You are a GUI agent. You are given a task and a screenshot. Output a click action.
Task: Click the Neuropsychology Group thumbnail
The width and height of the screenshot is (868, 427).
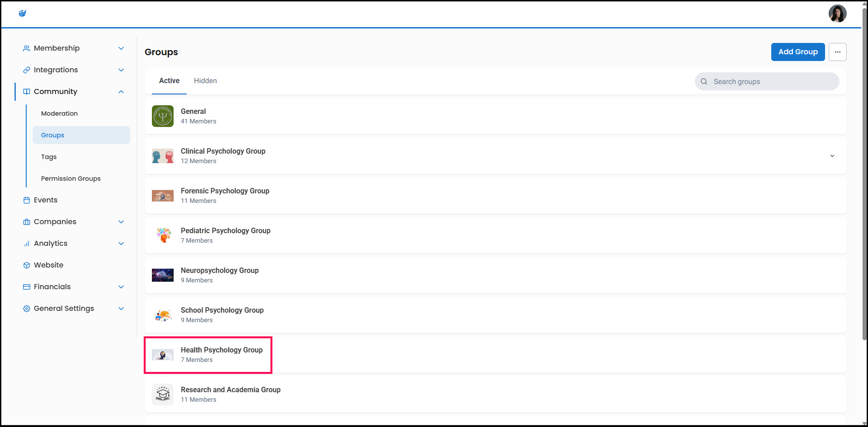(163, 275)
